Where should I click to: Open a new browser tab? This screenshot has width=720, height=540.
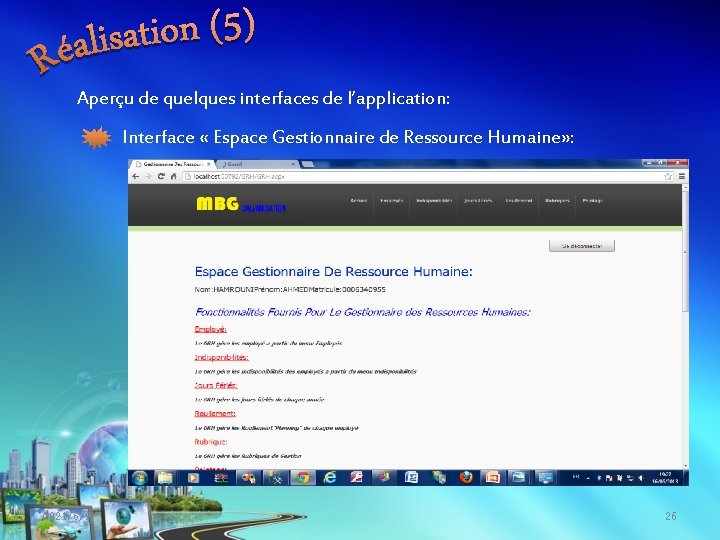click(x=308, y=164)
